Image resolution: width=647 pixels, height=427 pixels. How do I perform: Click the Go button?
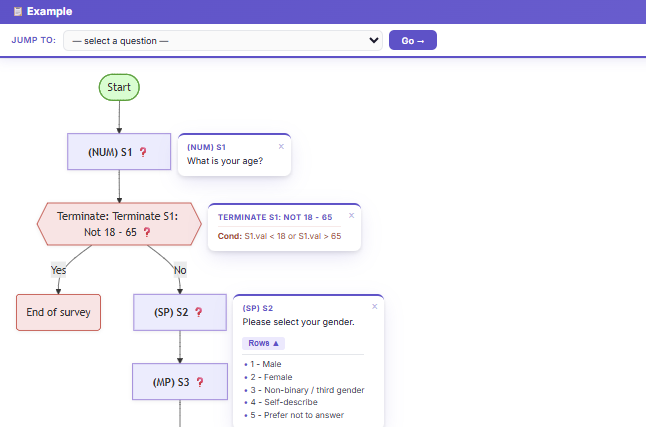pyautogui.click(x=413, y=40)
